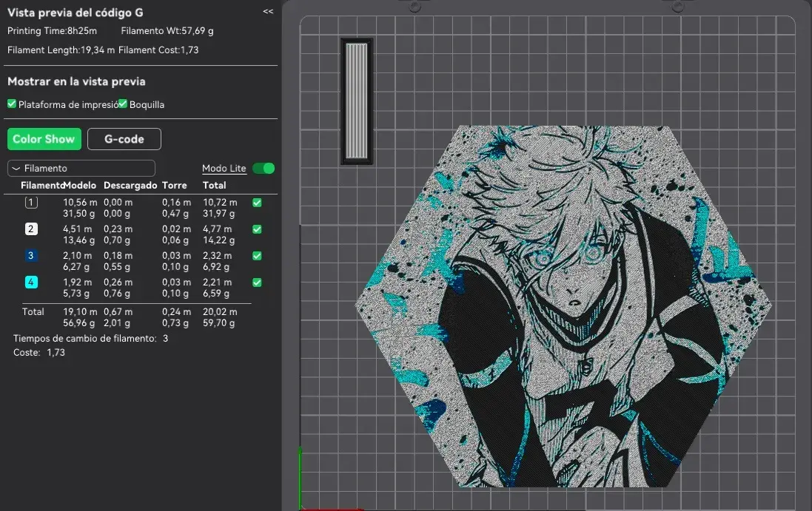812x511 pixels.
Task: Select filament 4 cyan swatch
Action: (31, 282)
